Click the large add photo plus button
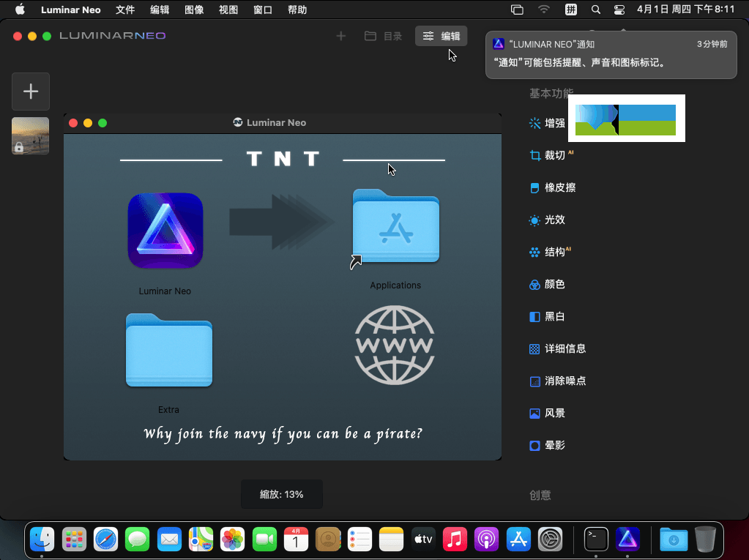 pos(31,92)
